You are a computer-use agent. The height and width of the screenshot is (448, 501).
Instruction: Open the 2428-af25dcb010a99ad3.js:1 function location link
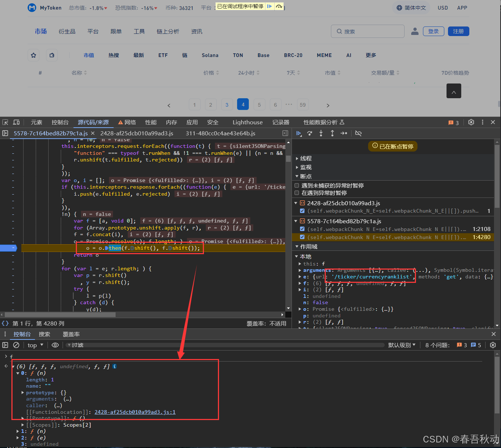(135, 412)
